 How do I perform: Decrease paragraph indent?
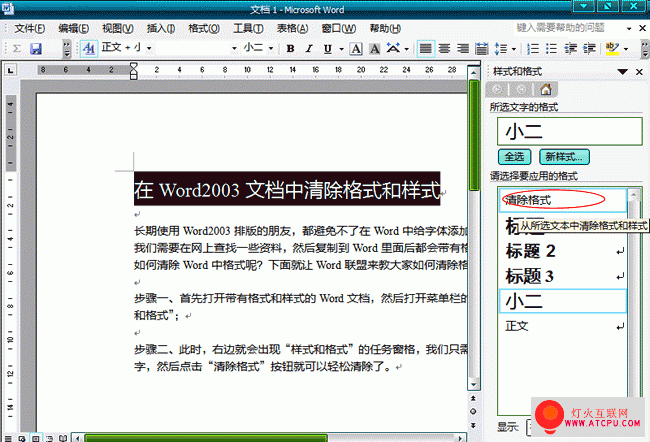[570, 49]
